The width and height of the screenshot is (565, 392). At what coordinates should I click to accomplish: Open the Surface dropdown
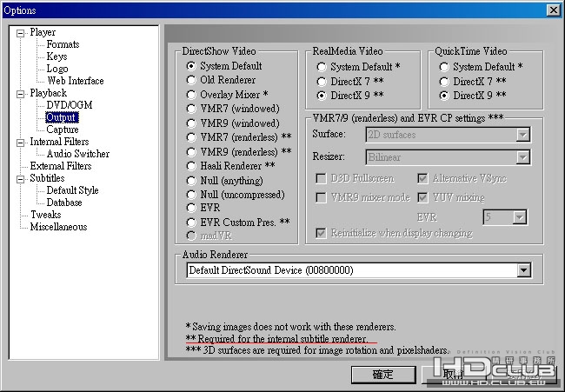point(448,135)
